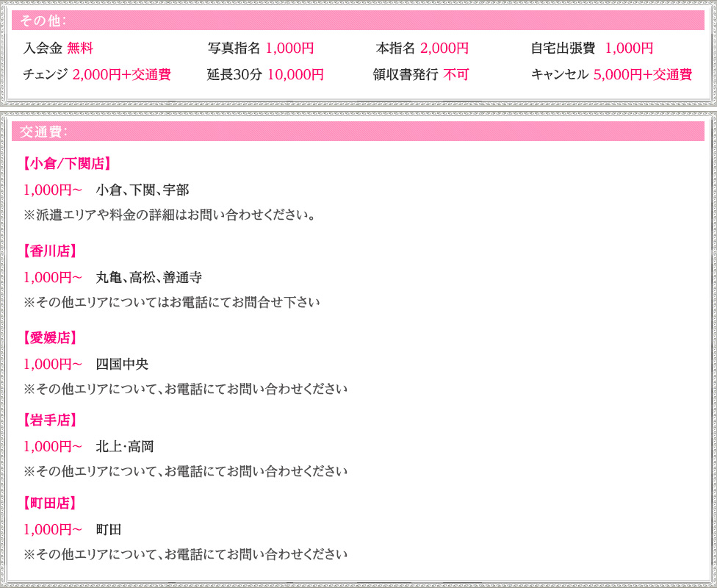Select the 【町田店】 store heading
The height and width of the screenshot is (588, 717).
click(x=50, y=503)
